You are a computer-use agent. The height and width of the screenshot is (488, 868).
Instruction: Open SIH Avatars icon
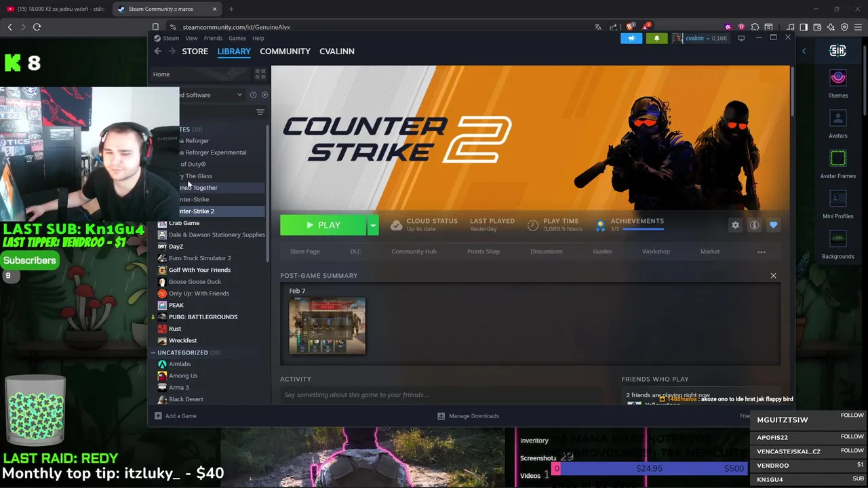(838, 119)
